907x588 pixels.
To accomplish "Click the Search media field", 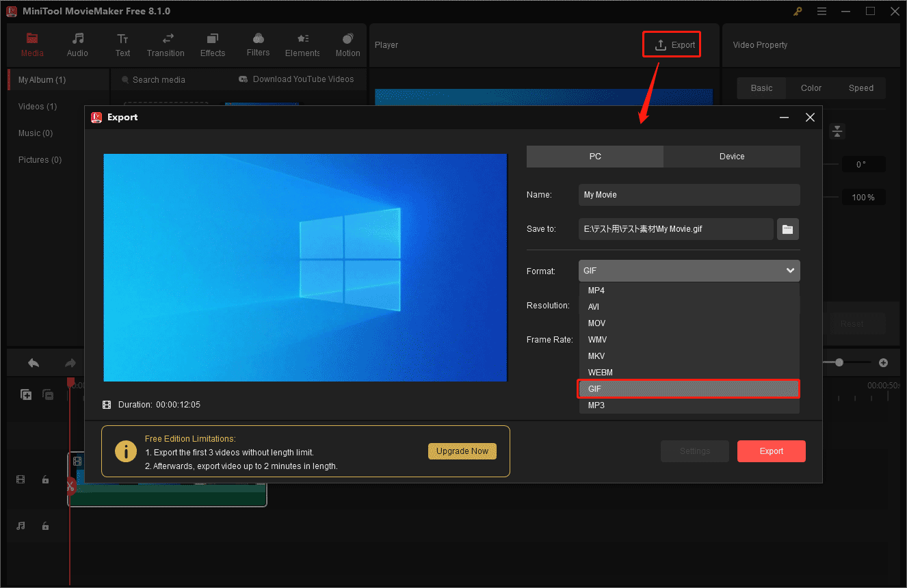I will tap(159, 80).
